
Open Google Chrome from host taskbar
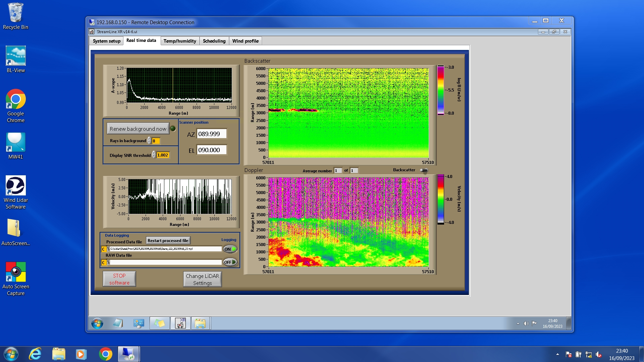pyautogui.click(x=105, y=354)
